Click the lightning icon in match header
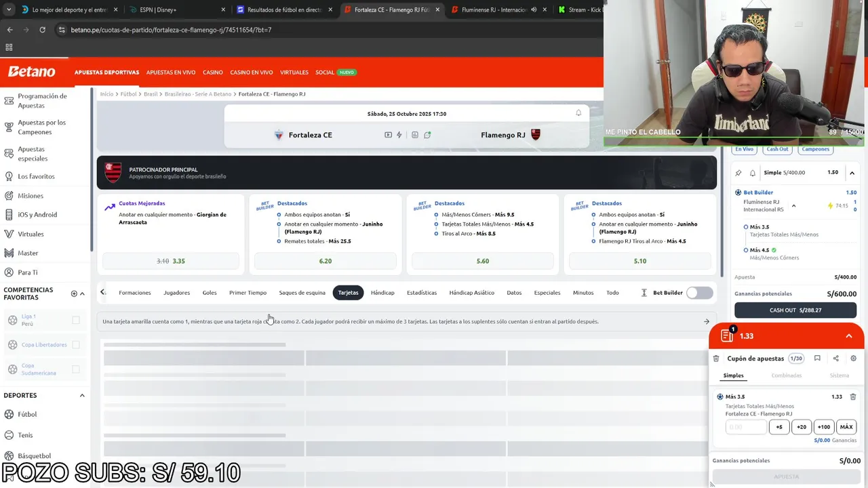The height and width of the screenshot is (488, 868). point(399,135)
